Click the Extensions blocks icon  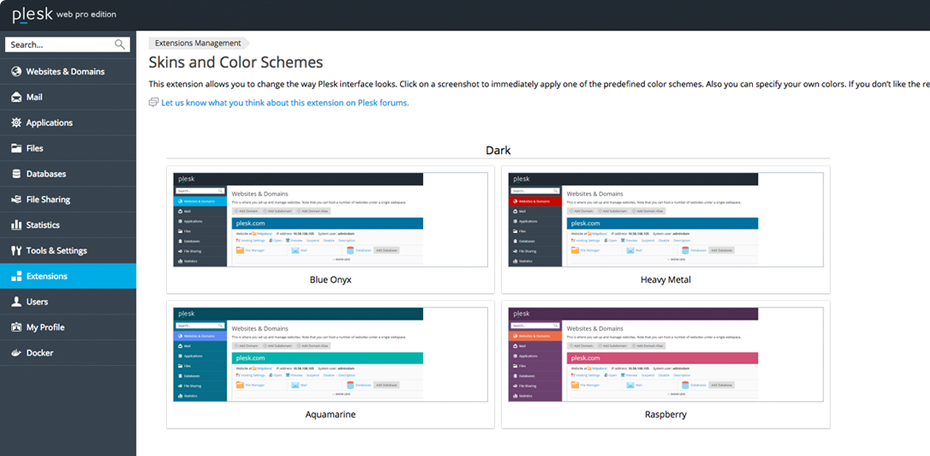[17, 276]
